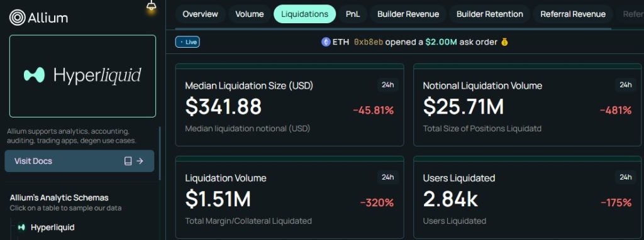644x240 pixels.
Task: Click the arrow icon on Visit Docs
Action: (x=140, y=161)
